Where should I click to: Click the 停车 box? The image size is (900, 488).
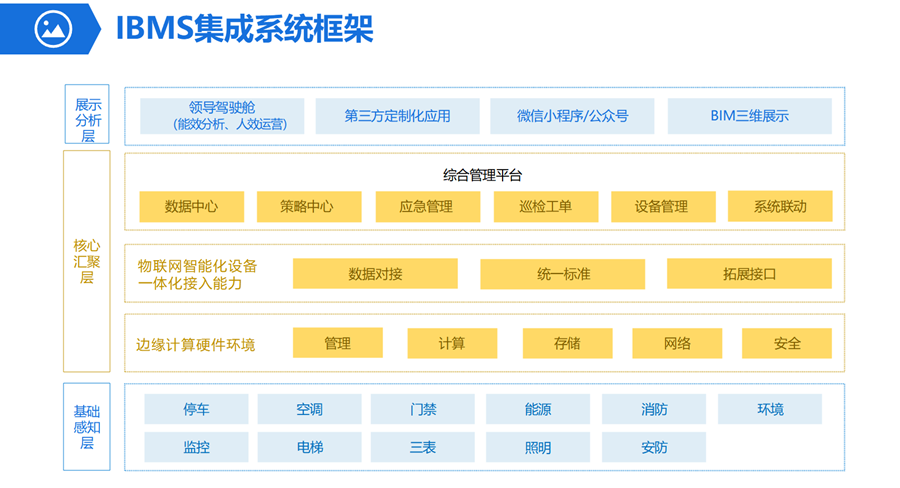[196, 409]
